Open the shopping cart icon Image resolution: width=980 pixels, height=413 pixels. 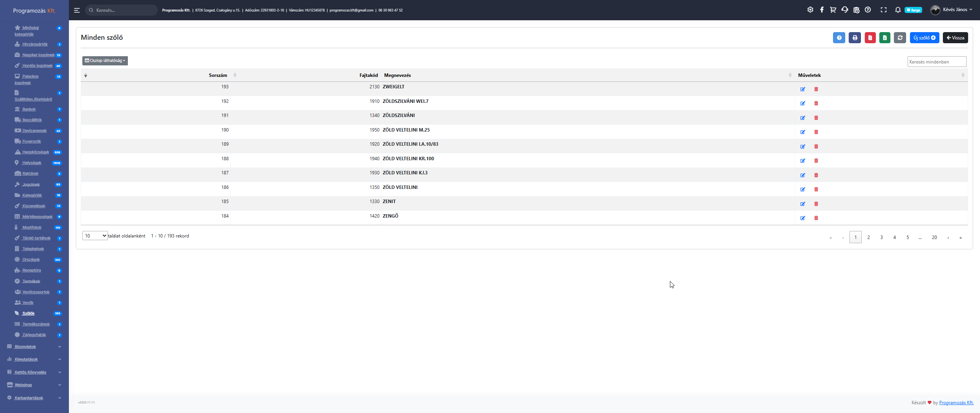click(833, 10)
